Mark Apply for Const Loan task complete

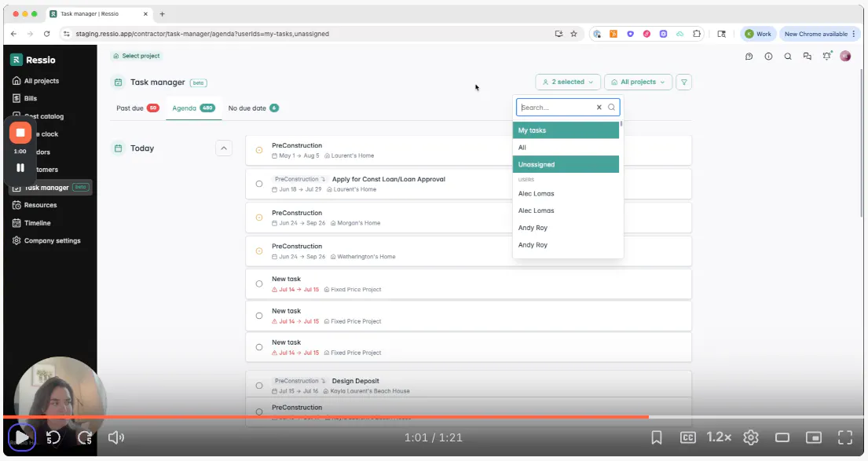coord(259,184)
